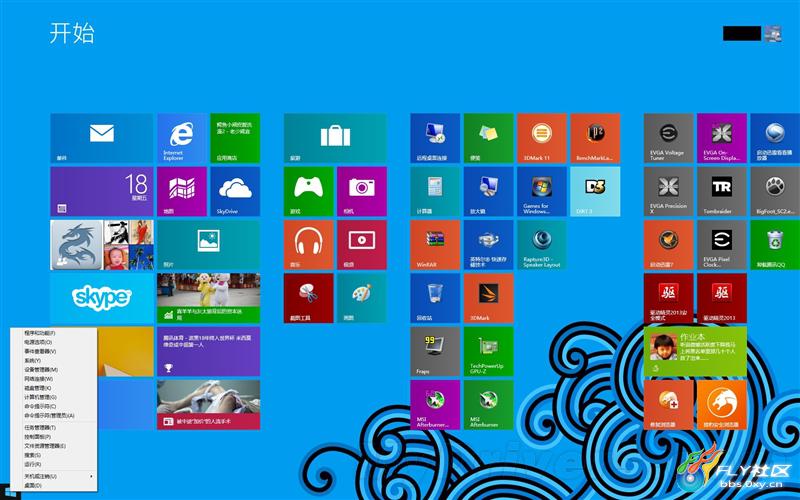The height and width of the screenshot is (500, 800).
Task: Open the Sticky Notes tile
Action: point(488,138)
